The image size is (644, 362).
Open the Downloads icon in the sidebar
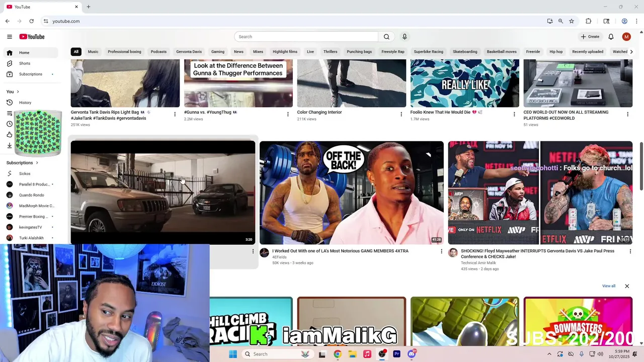[x=10, y=146]
